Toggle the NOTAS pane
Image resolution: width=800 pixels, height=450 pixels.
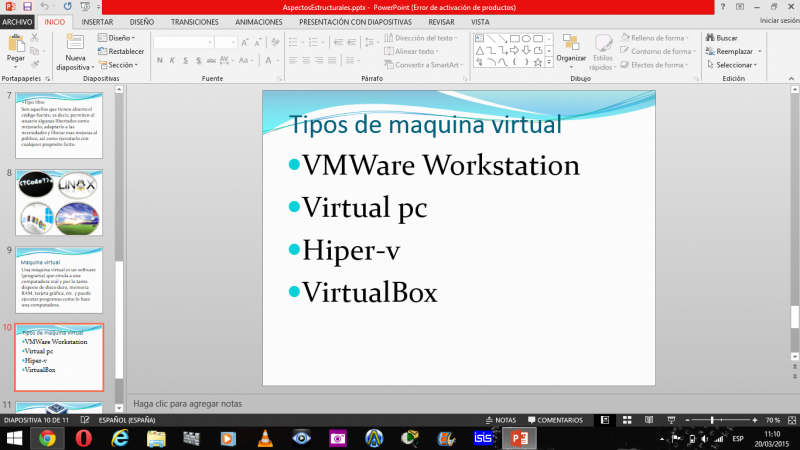tap(501, 420)
